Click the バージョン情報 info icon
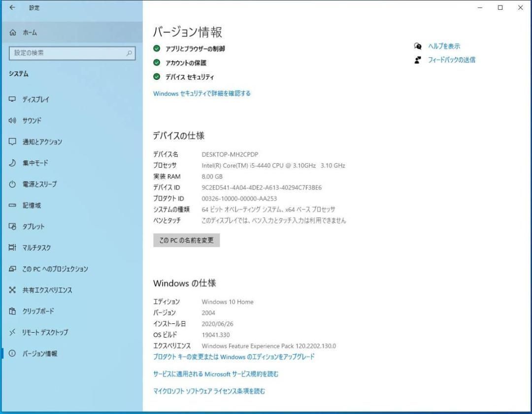Image resolution: width=532 pixels, height=414 pixels. (12, 353)
